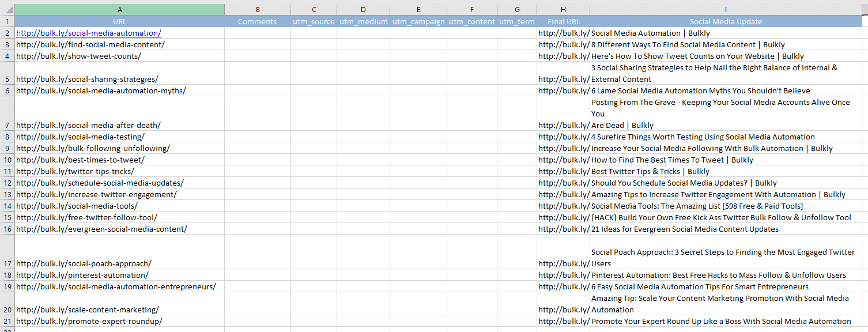Select 'Social Media Tools: The Amazing List' cell

[726, 206]
